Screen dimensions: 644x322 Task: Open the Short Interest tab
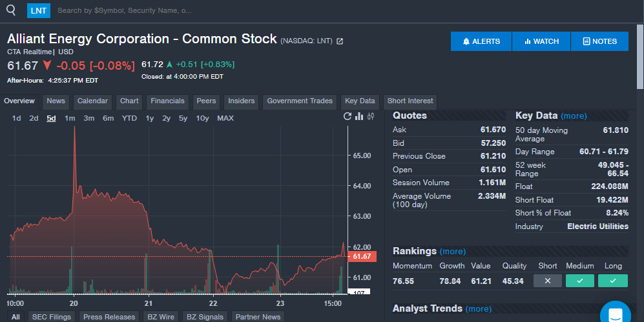[x=410, y=101]
